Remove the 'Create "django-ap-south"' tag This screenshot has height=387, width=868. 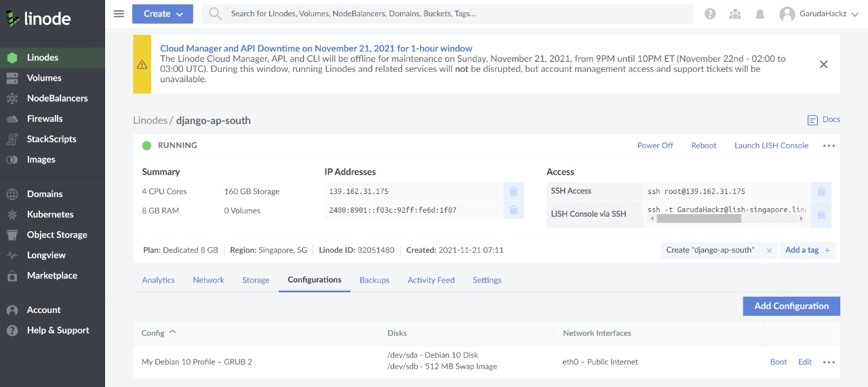(769, 250)
